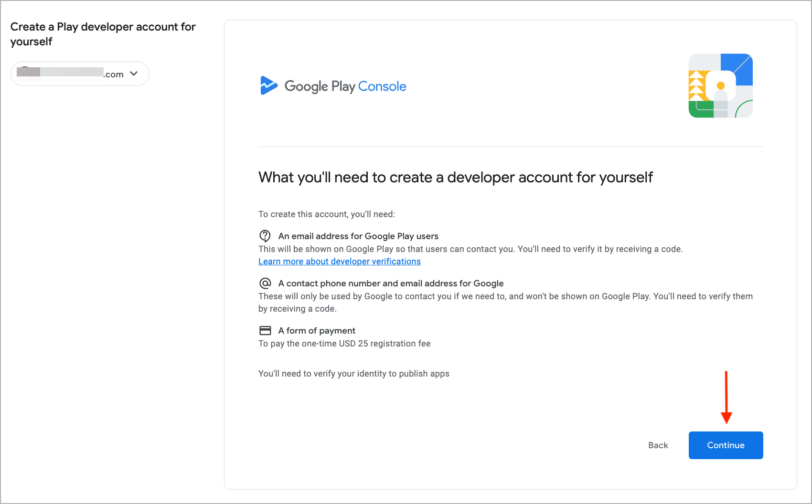Click 'You'll need to verify your identity' text
812x504 pixels.
(x=354, y=374)
